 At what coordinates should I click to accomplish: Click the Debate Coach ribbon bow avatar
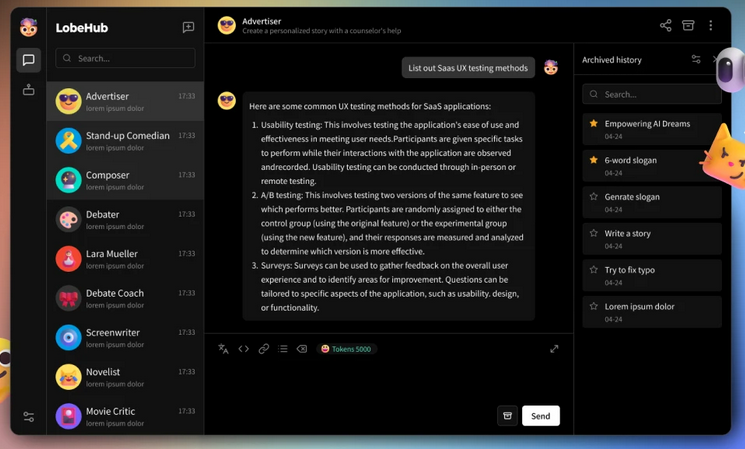[68, 298]
